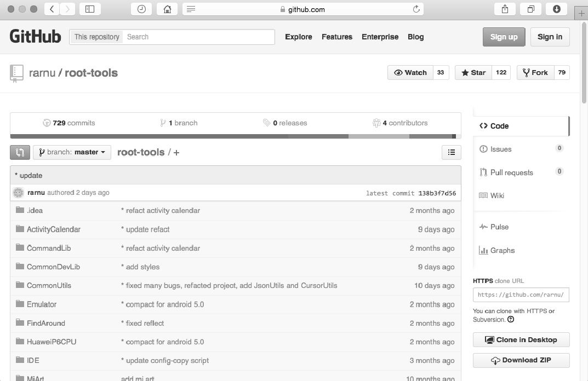The height and width of the screenshot is (381, 588).
Task: Click rarnu's avatar in the commit row
Action: click(19, 193)
